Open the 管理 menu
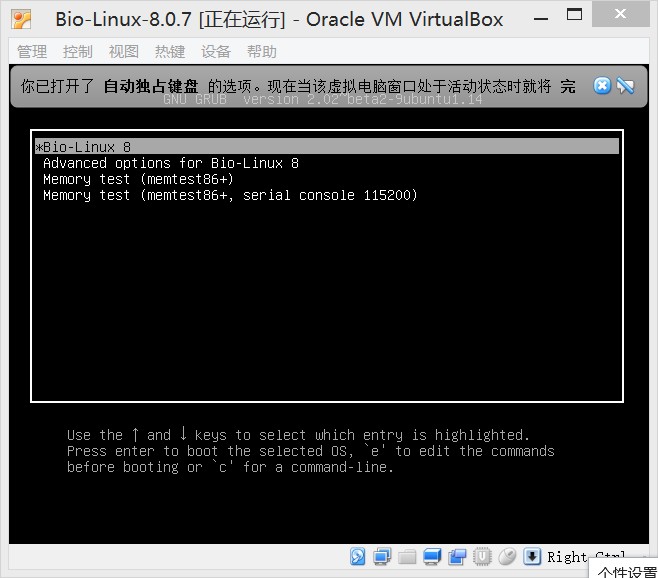 click(32, 52)
